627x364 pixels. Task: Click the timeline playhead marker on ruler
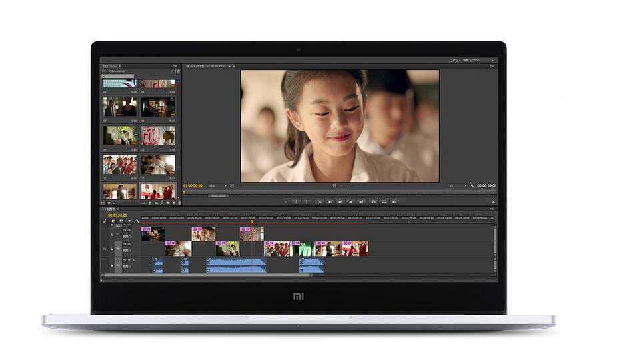251,221
